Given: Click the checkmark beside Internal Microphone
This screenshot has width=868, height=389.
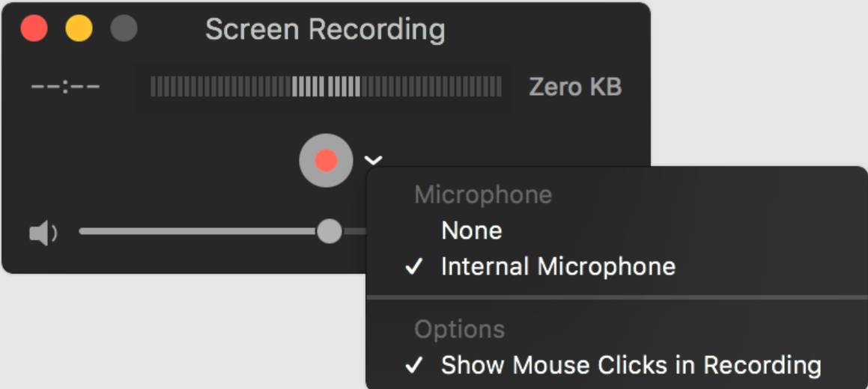Looking at the screenshot, I should click(x=414, y=267).
